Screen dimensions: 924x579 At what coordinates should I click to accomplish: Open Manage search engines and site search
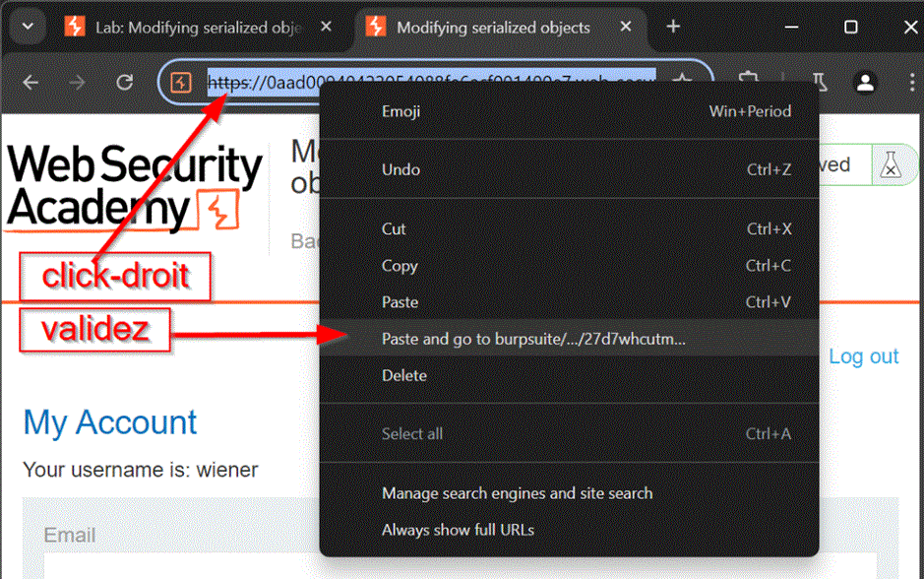(517, 493)
